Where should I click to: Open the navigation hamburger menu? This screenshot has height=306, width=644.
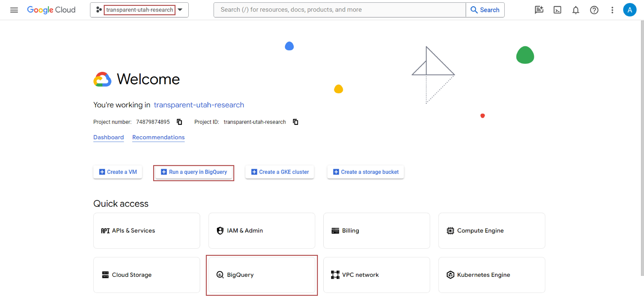click(x=14, y=10)
